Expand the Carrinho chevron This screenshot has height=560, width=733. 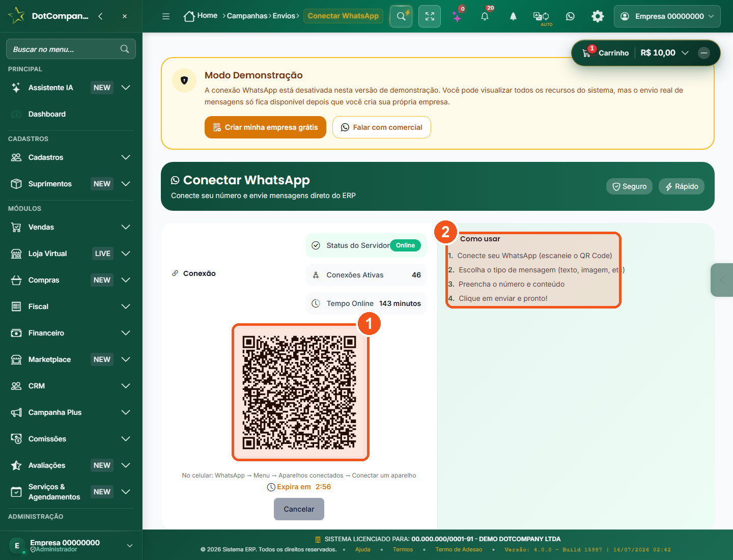[685, 53]
